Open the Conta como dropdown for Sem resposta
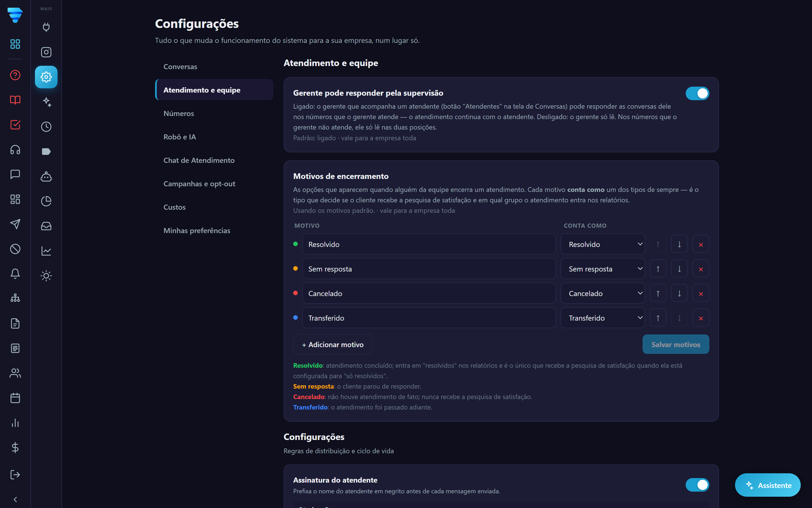This screenshot has height=508, width=812. pos(603,269)
